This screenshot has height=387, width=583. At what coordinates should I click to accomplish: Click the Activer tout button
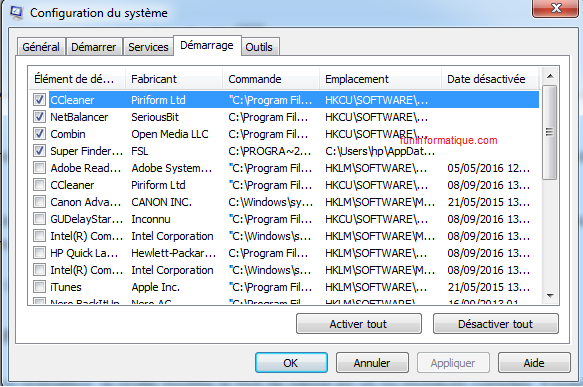(x=358, y=324)
